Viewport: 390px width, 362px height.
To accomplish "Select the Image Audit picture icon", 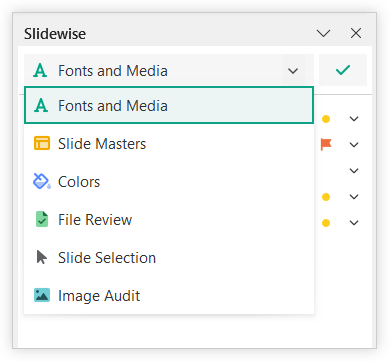I will [x=42, y=295].
